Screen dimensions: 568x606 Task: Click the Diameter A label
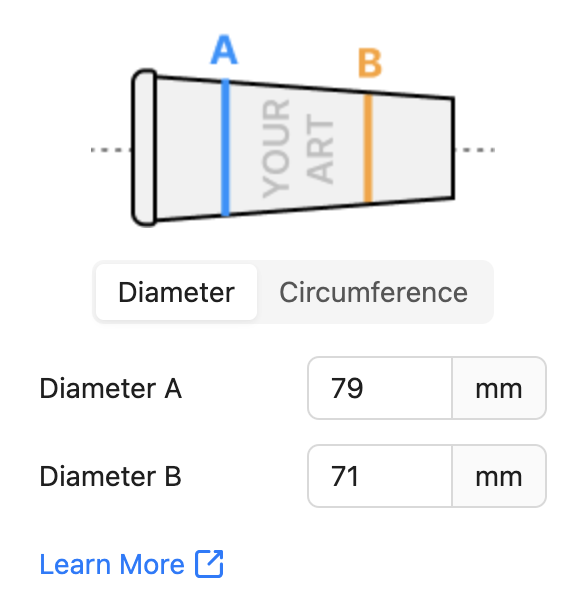click(x=111, y=388)
